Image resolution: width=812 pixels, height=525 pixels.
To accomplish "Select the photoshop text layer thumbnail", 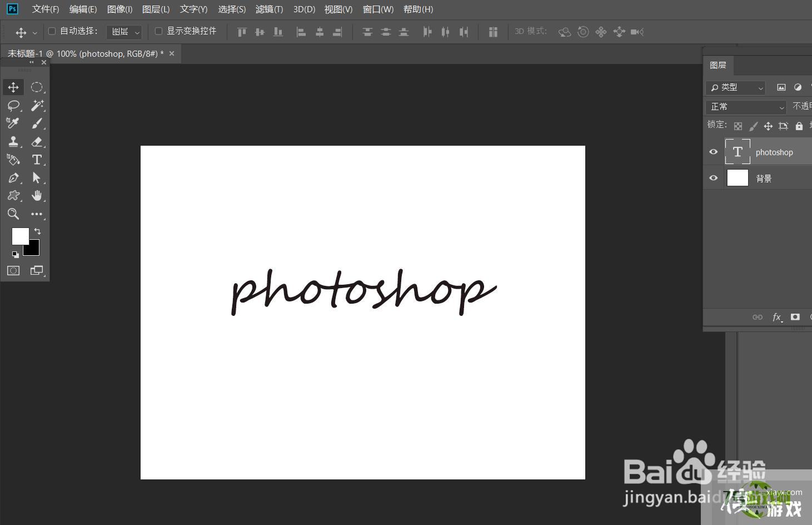I will point(738,152).
